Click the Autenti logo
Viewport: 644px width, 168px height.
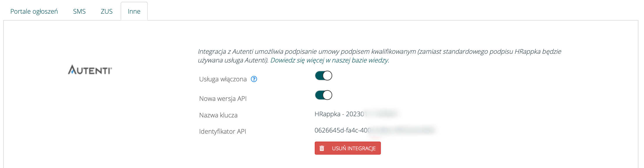pos(90,70)
